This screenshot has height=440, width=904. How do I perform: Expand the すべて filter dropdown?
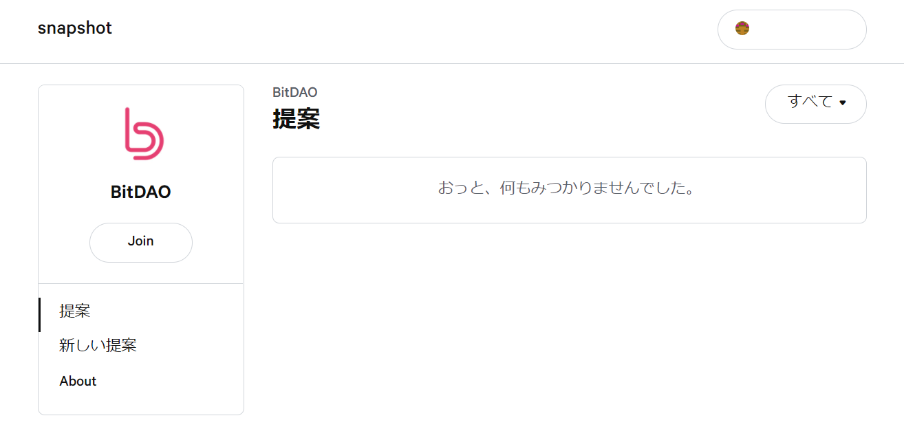coord(815,104)
